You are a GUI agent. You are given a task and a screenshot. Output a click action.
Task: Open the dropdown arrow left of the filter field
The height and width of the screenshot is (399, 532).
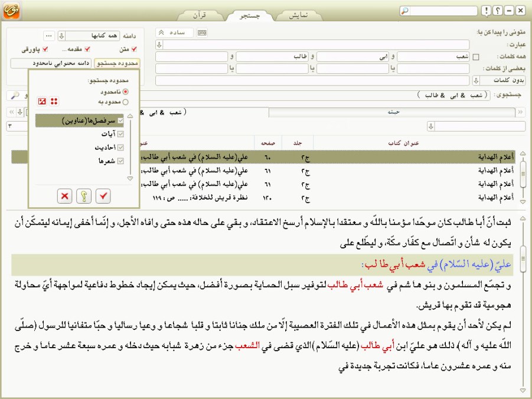(431, 126)
